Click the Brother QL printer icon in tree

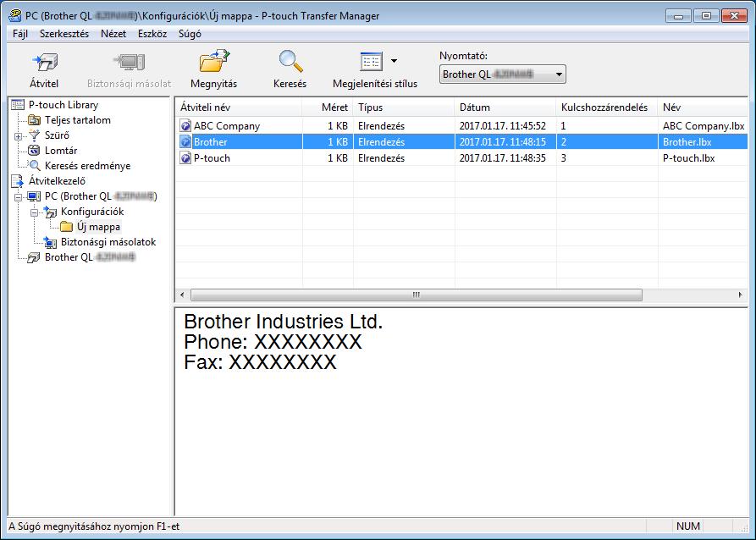coord(34,257)
